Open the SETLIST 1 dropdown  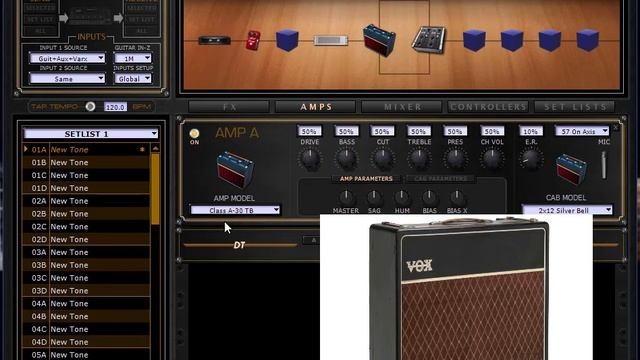click(91, 133)
